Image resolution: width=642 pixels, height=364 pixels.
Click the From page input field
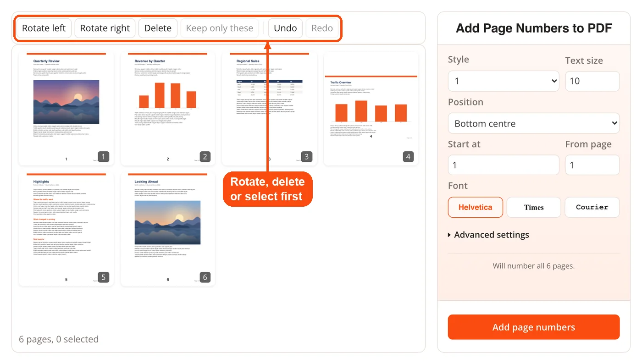[592, 165]
